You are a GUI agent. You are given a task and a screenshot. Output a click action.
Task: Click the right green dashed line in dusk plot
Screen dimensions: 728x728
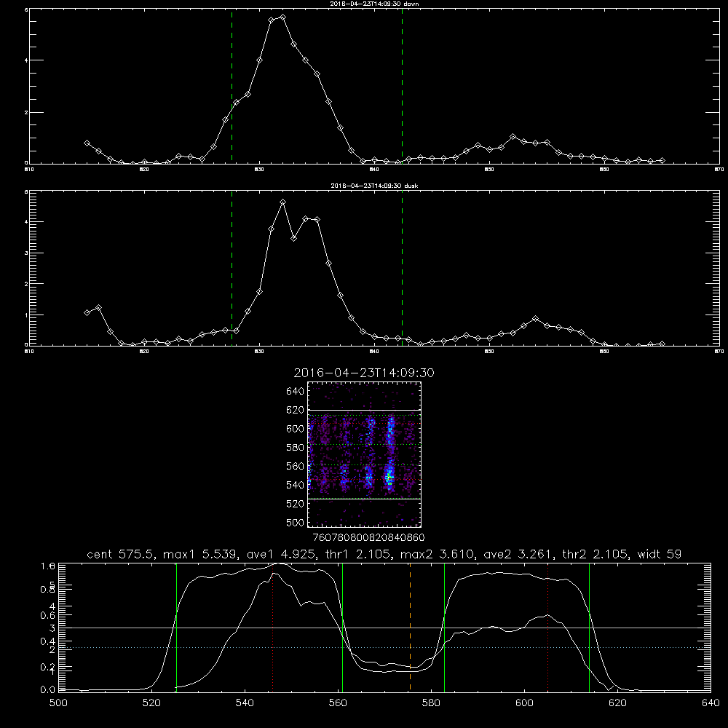[x=402, y=269]
